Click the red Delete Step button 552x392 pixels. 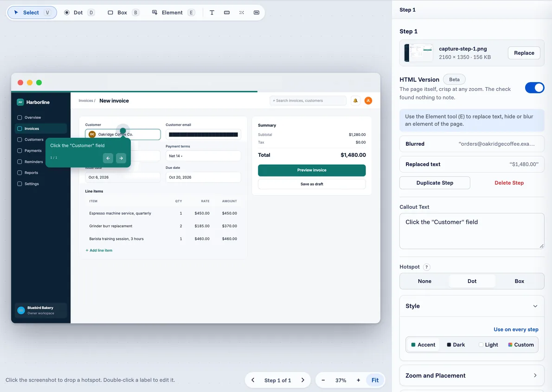(509, 183)
